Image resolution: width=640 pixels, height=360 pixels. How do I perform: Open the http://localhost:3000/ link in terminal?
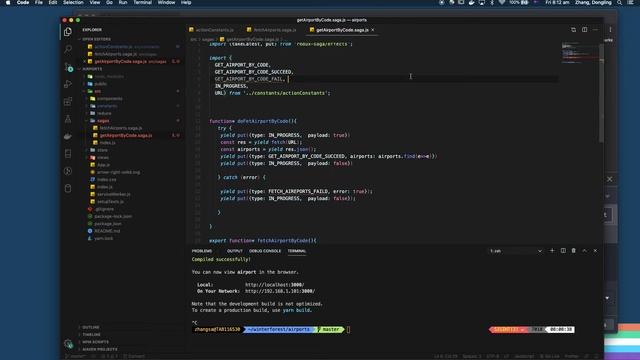pyautogui.click(x=274, y=285)
